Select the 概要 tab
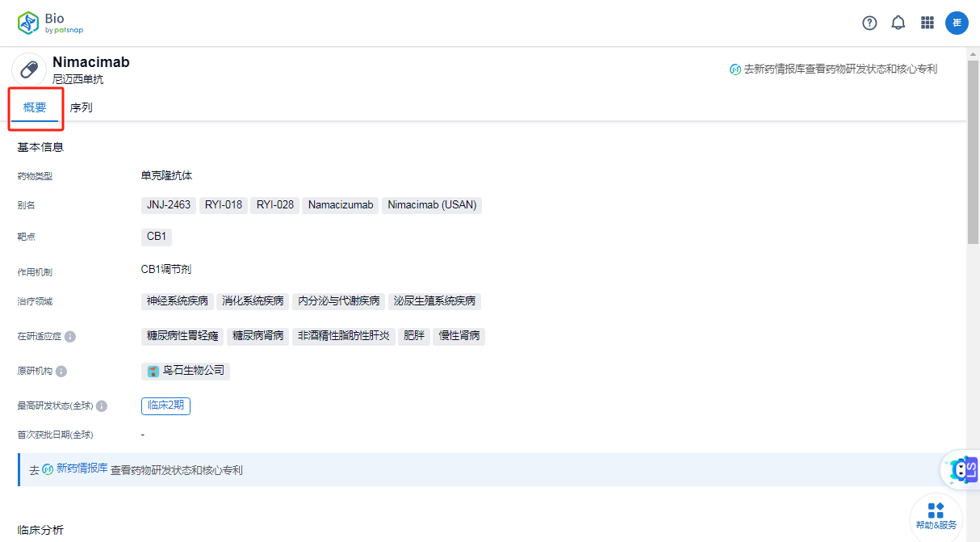Image resolution: width=980 pixels, height=542 pixels. pyautogui.click(x=36, y=106)
